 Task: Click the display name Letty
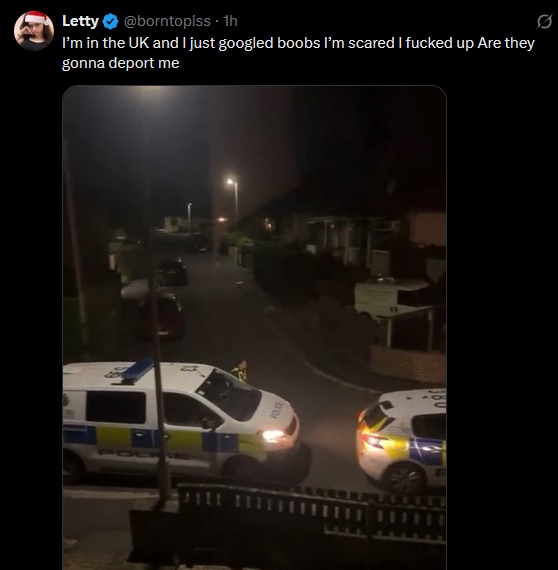80,21
